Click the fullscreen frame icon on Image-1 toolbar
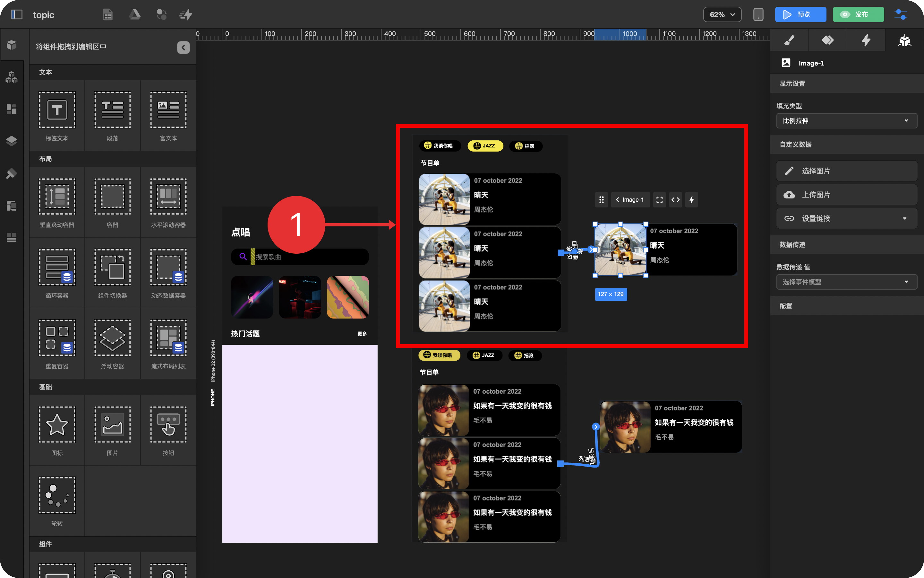 click(x=659, y=199)
